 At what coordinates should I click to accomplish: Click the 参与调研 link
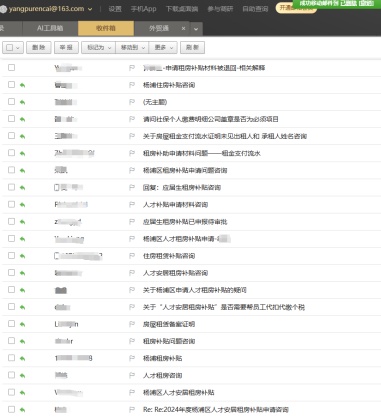[220, 9]
